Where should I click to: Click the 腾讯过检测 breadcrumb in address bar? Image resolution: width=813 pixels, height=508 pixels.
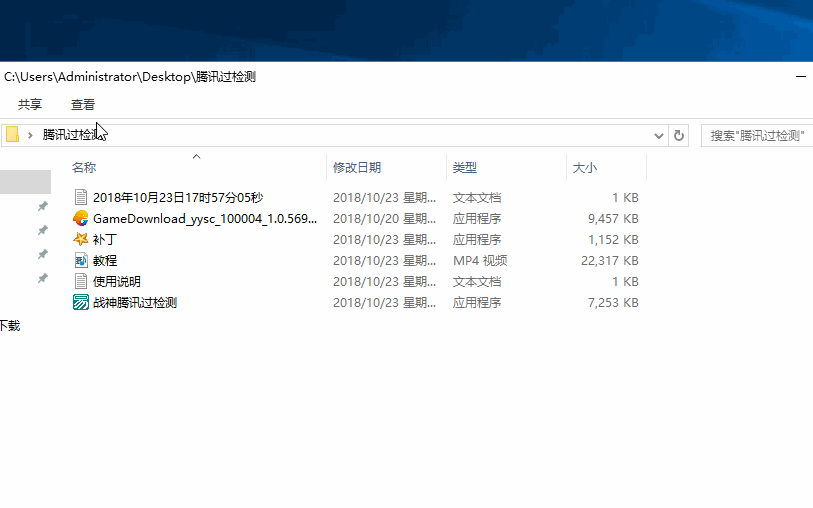point(71,135)
